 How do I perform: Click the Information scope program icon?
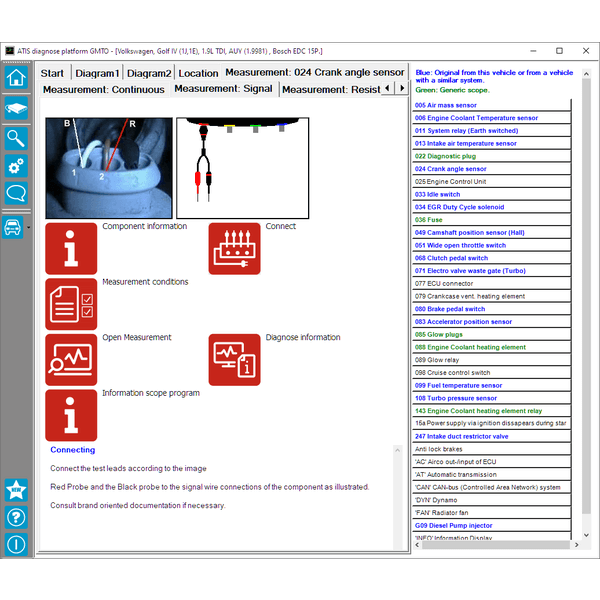tap(71, 415)
